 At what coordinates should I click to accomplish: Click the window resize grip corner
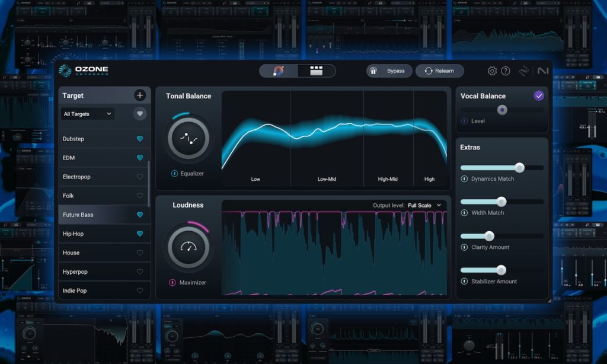(x=550, y=301)
